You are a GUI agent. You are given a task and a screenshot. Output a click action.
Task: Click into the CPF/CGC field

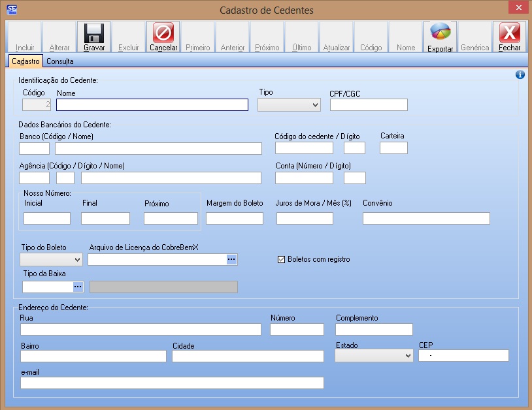coord(369,104)
